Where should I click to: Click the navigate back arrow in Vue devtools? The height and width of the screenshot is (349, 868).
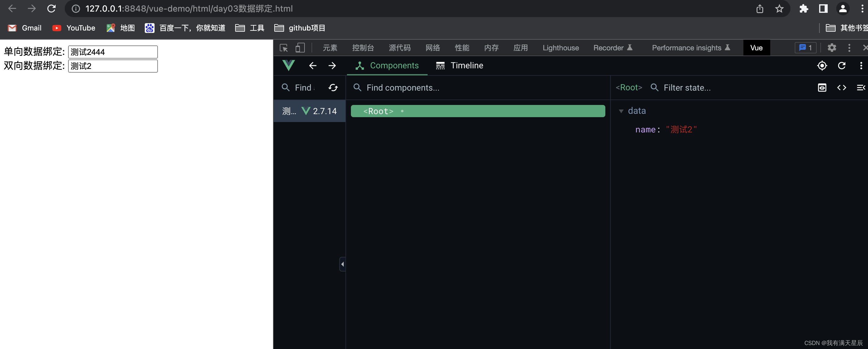point(312,66)
